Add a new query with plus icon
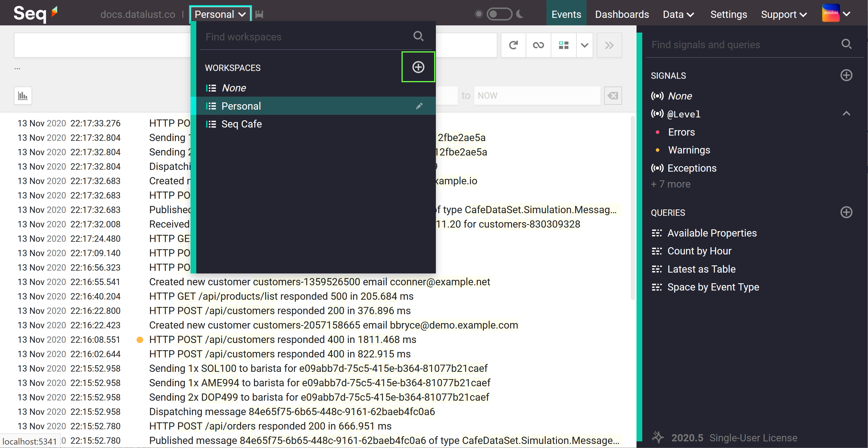The height and width of the screenshot is (448, 868). 846,212
